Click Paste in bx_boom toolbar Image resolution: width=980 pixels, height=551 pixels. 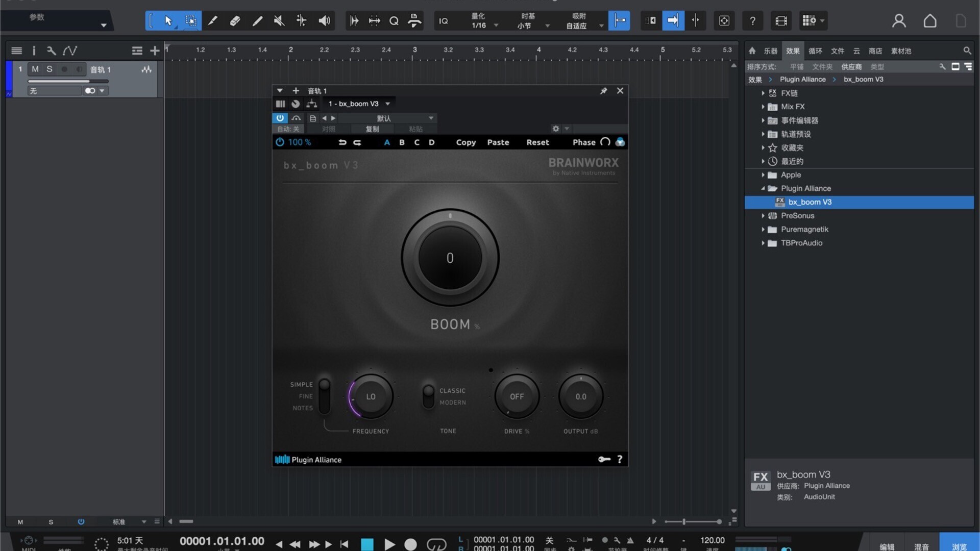[x=498, y=142]
